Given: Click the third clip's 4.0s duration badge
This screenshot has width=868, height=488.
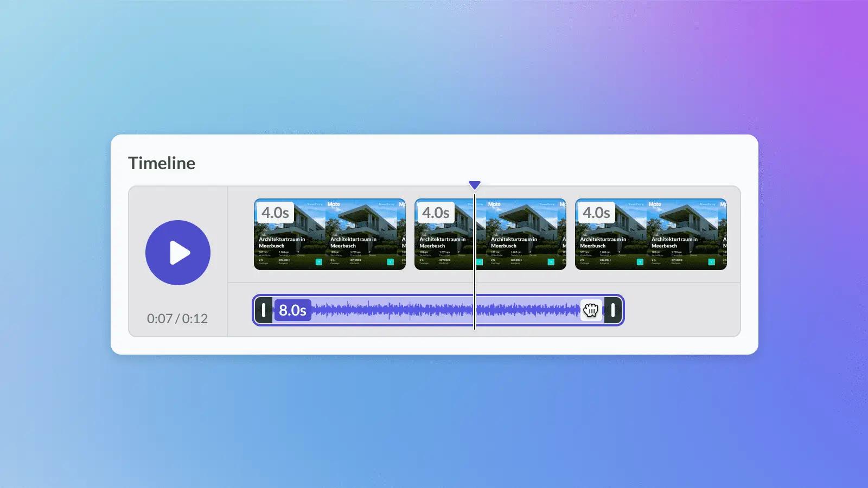Looking at the screenshot, I should (x=596, y=213).
